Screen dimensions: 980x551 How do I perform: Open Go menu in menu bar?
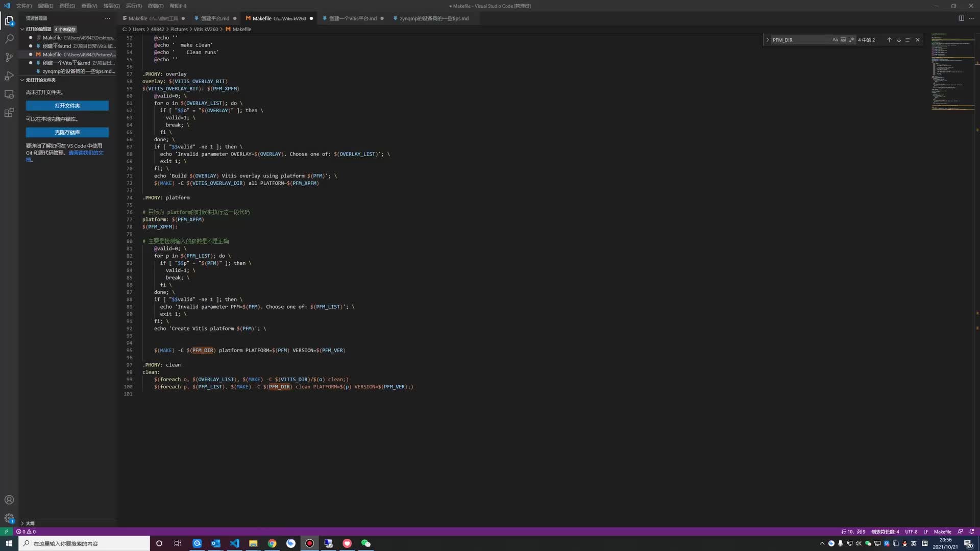click(111, 6)
